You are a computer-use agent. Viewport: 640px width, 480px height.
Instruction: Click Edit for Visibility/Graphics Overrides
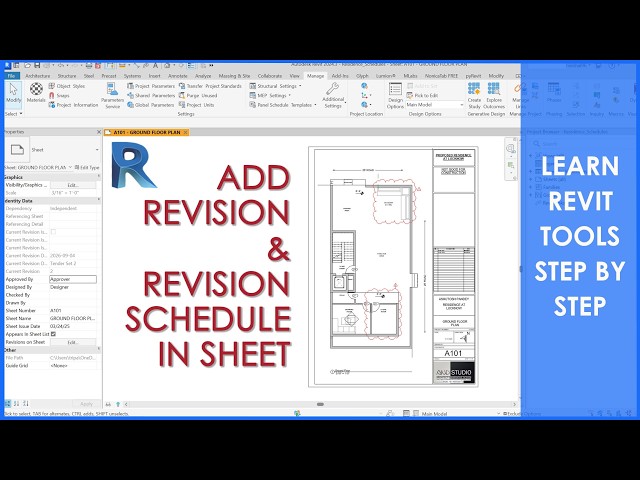(x=73, y=185)
